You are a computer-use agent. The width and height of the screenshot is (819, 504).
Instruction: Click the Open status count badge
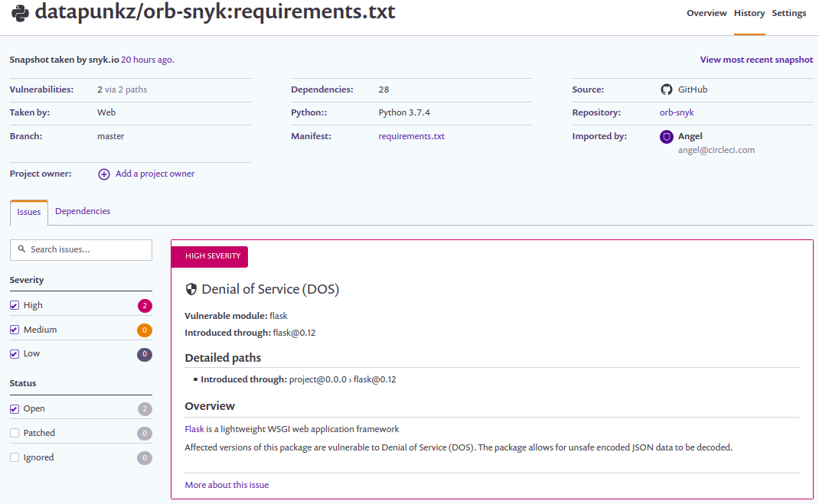[145, 409]
